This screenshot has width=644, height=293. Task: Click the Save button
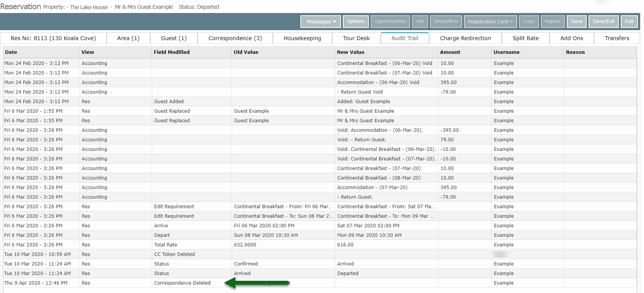click(x=577, y=21)
